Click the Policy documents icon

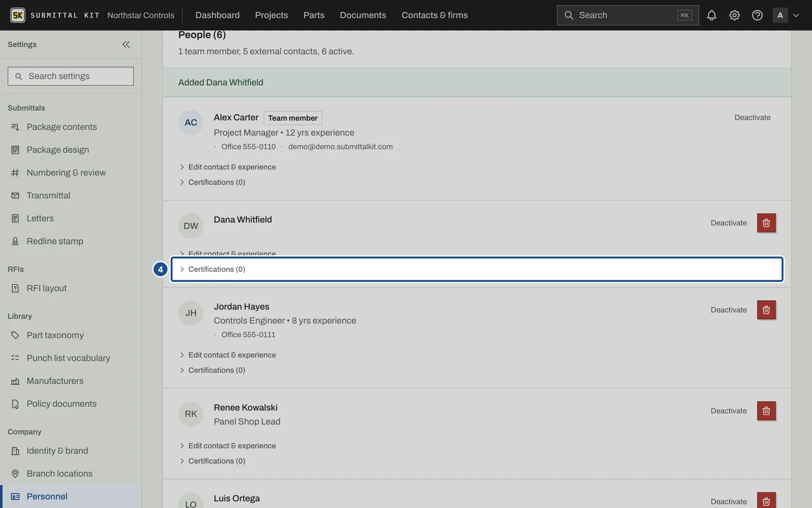pos(15,404)
